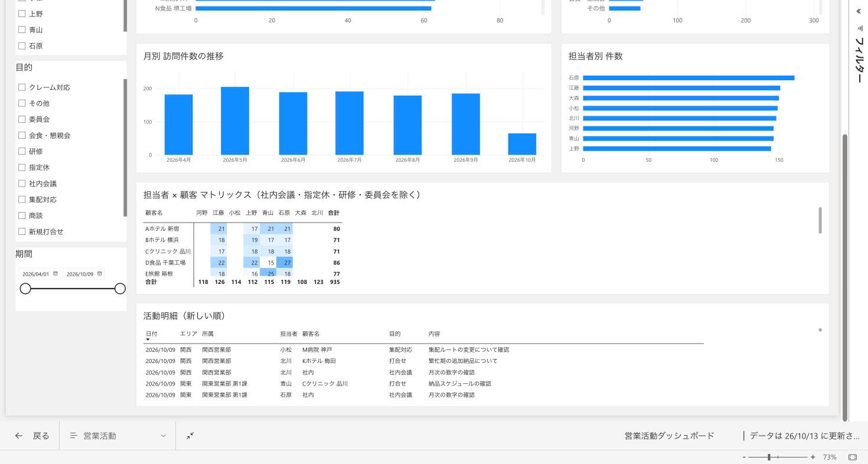Check the 委員会 filter checkbox
The width and height of the screenshot is (868, 464).
(22, 119)
